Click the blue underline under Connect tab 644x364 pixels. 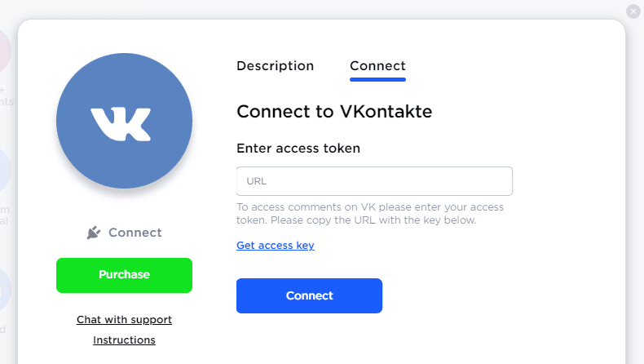377,79
